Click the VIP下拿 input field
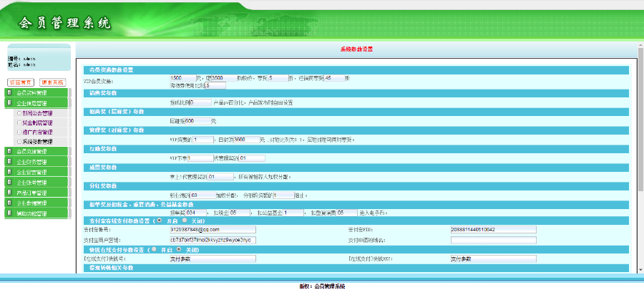 pyautogui.click(x=200, y=158)
